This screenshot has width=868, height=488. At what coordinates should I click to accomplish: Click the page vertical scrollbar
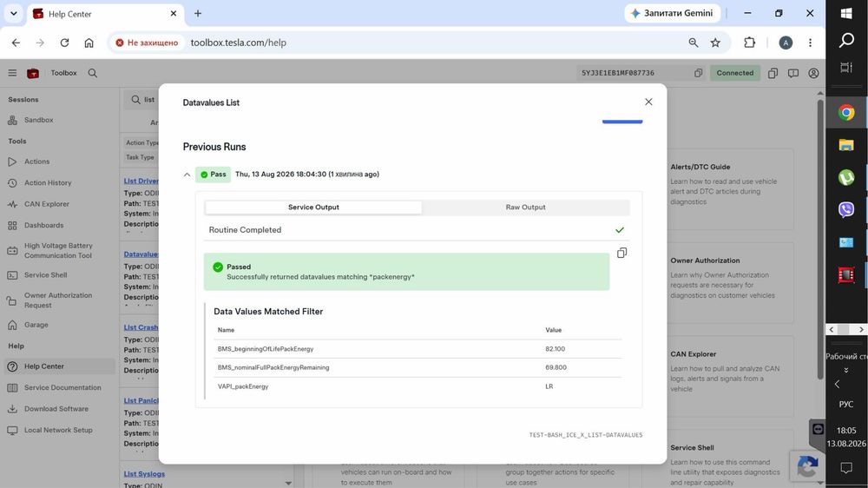pos(820,238)
